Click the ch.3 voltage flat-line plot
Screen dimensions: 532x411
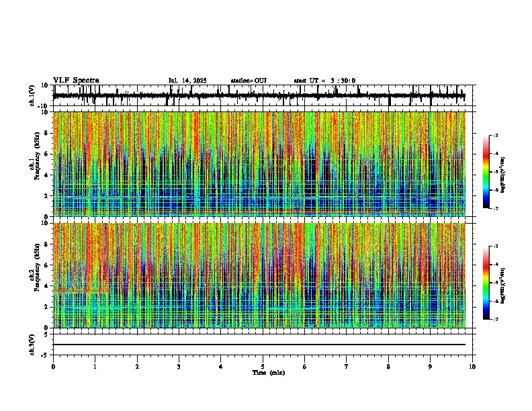tap(263, 345)
